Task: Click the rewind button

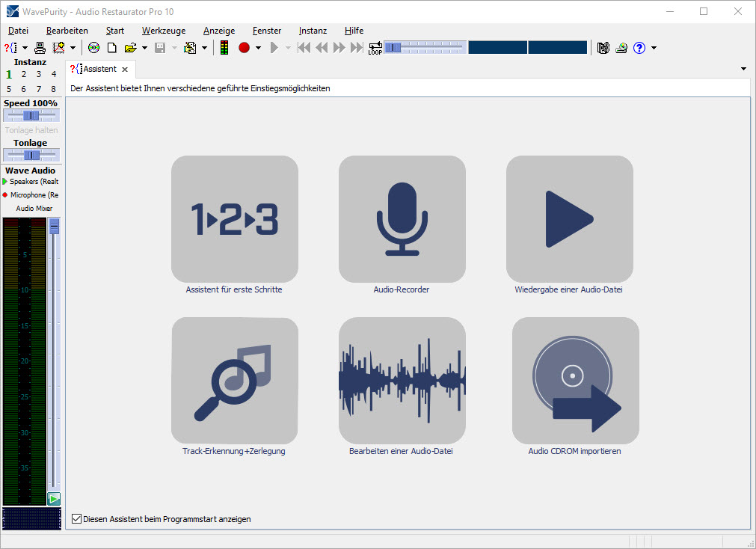Action: [322, 48]
